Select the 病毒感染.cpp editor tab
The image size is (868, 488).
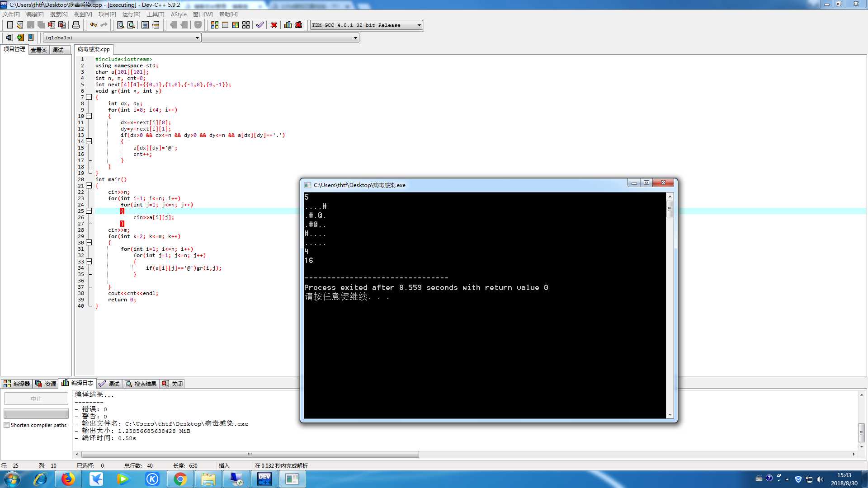tap(94, 49)
